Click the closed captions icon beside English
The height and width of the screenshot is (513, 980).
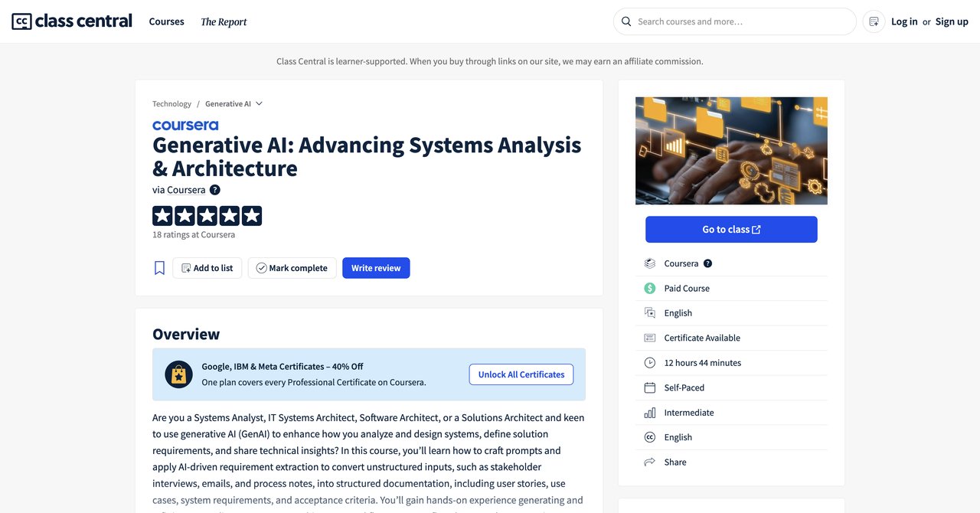[x=650, y=437]
